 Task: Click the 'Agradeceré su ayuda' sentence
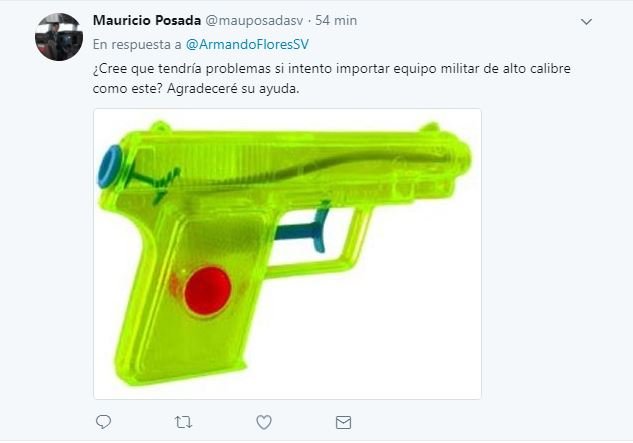coord(233,88)
